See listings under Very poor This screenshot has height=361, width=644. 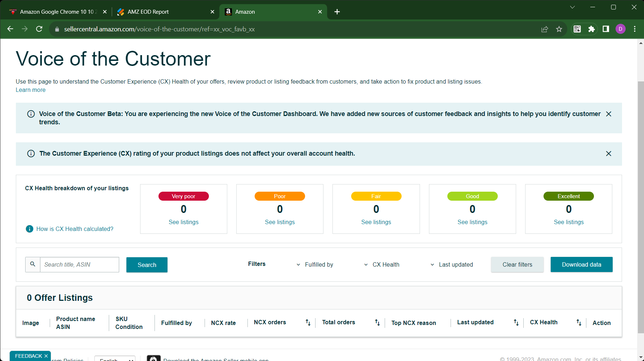(184, 222)
